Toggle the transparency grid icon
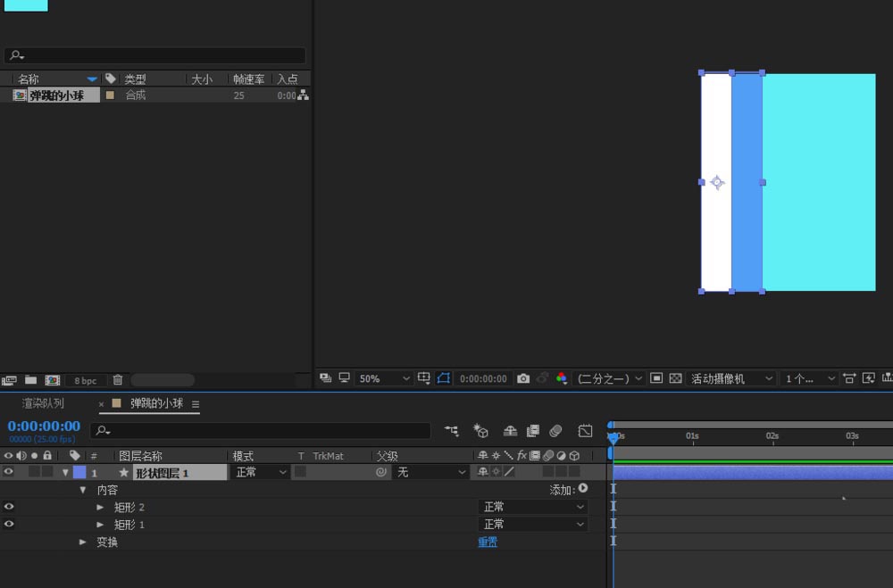The width and height of the screenshot is (893, 588). 675,378
